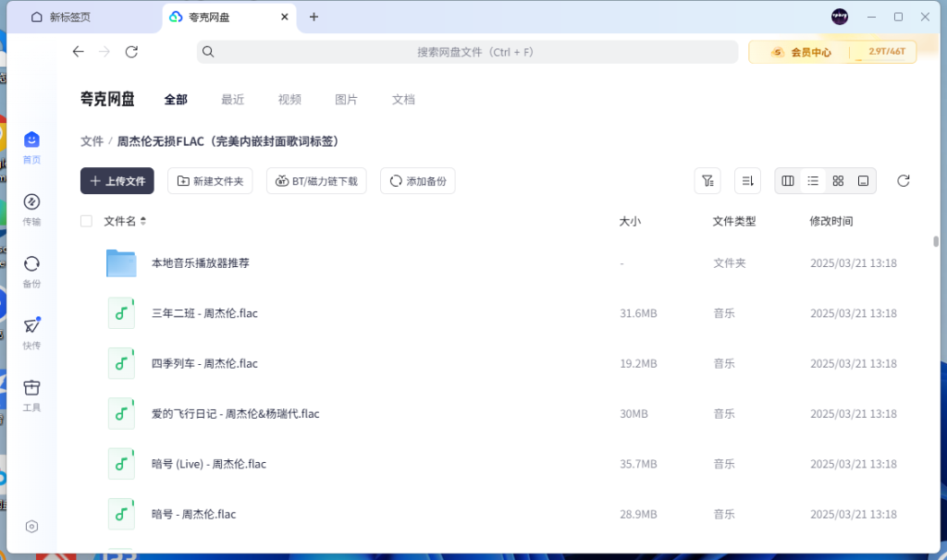This screenshot has width=947, height=560.
Task: Select file name 暗号 - 周杰伦.flac
Action: pos(194,514)
